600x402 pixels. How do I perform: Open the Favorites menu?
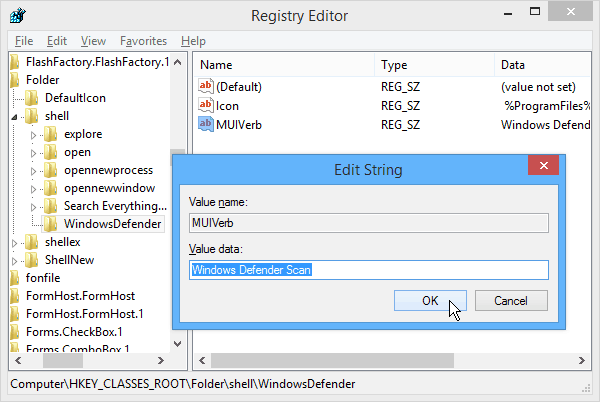tap(143, 41)
